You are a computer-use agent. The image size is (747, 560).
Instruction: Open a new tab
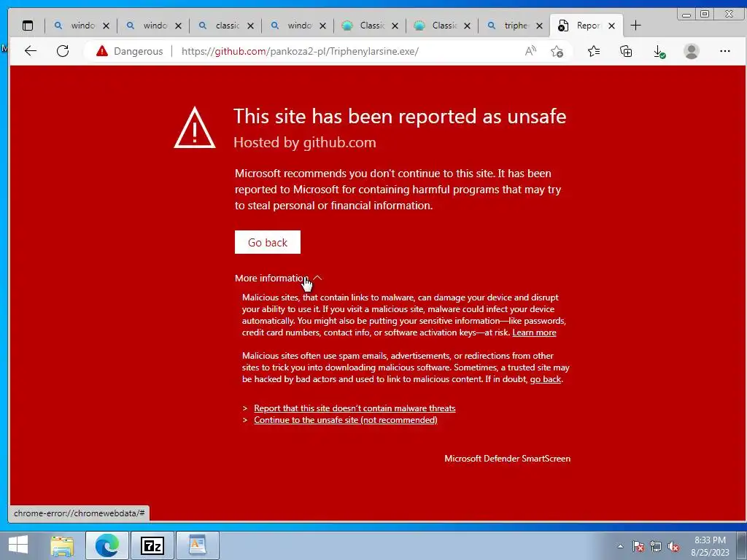tap(635, 26)
